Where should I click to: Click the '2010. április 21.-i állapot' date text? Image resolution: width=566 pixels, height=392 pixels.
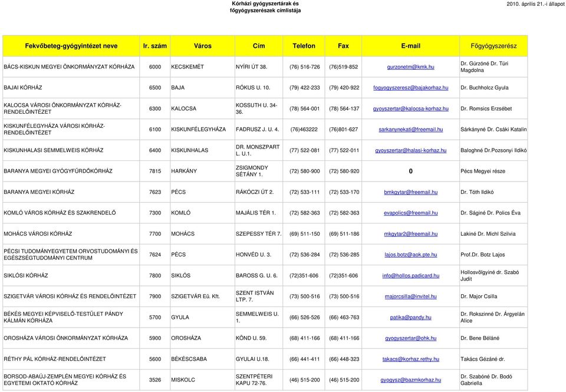click(535, 4)
